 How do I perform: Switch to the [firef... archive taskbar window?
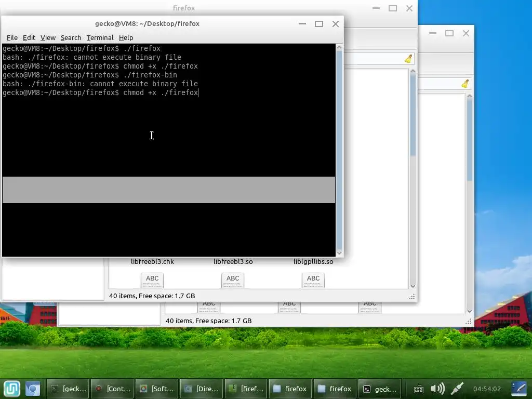click(246, 389)
